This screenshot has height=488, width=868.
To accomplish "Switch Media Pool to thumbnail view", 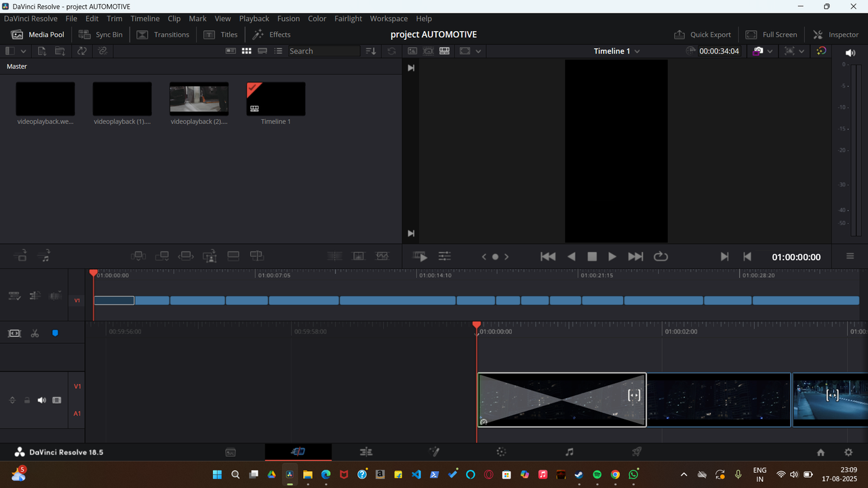I will tap(246, 51).
